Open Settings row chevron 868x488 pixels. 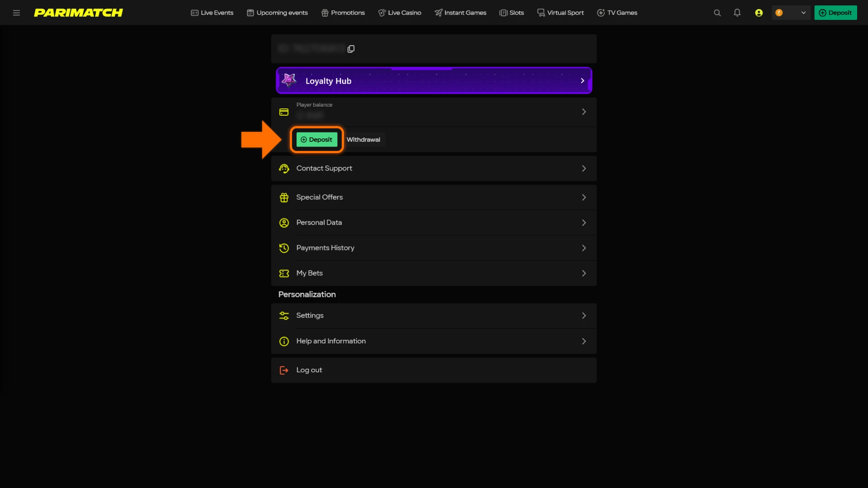coord(584,315)
